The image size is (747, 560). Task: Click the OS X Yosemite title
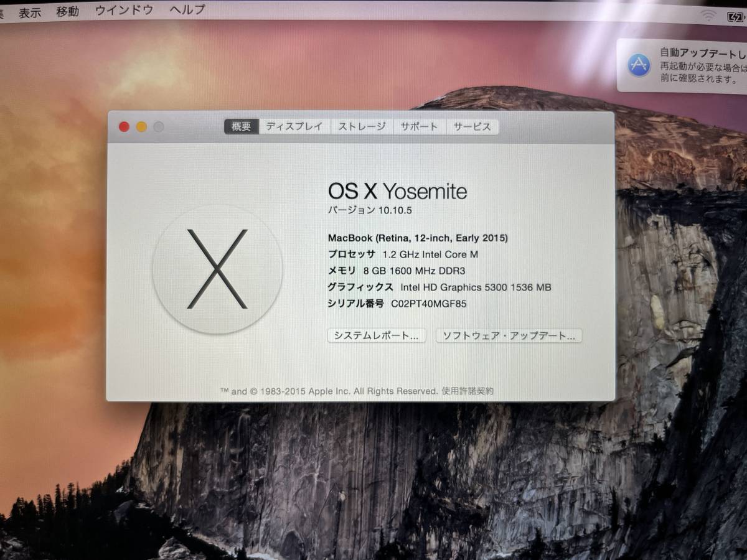[397, 191]
